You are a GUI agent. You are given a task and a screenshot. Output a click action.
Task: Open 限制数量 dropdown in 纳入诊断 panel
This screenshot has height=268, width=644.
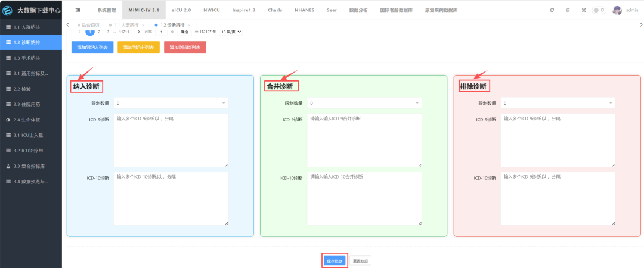pyautogui.click(x=171, y=103)
